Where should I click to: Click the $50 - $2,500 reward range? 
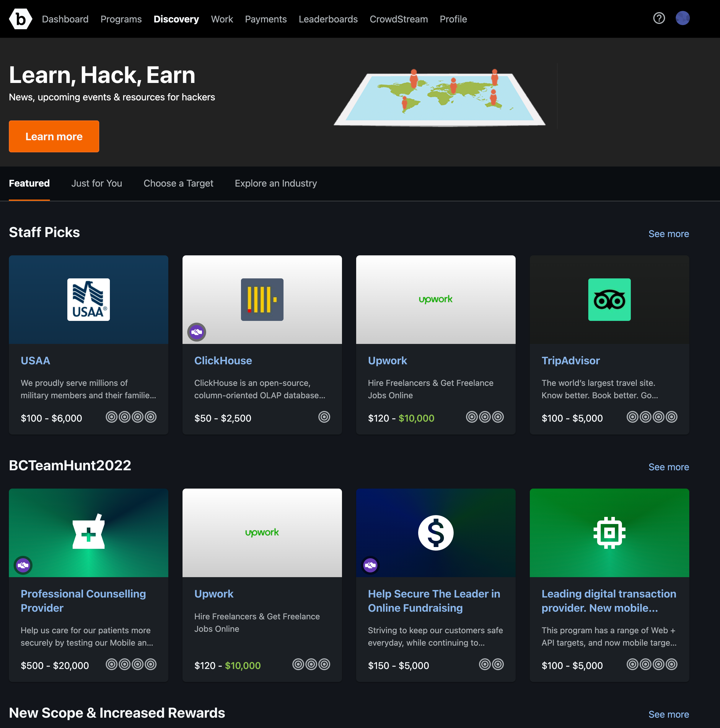[223, 418]
